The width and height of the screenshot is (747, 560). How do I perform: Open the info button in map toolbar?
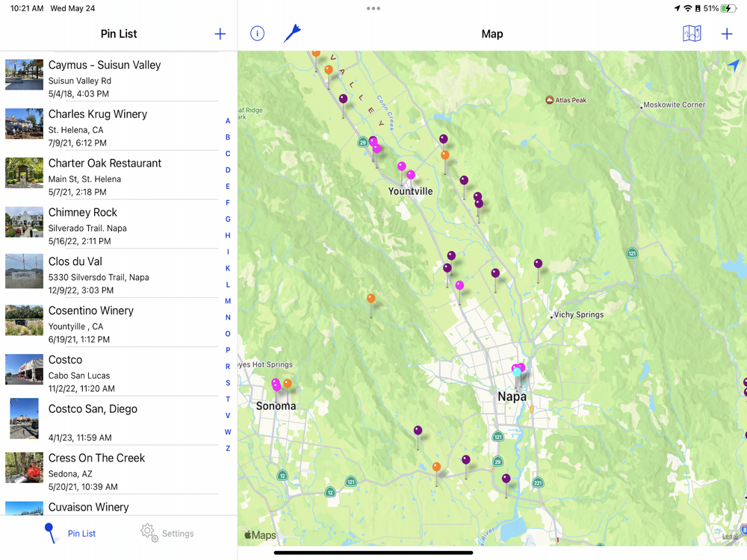257,34
